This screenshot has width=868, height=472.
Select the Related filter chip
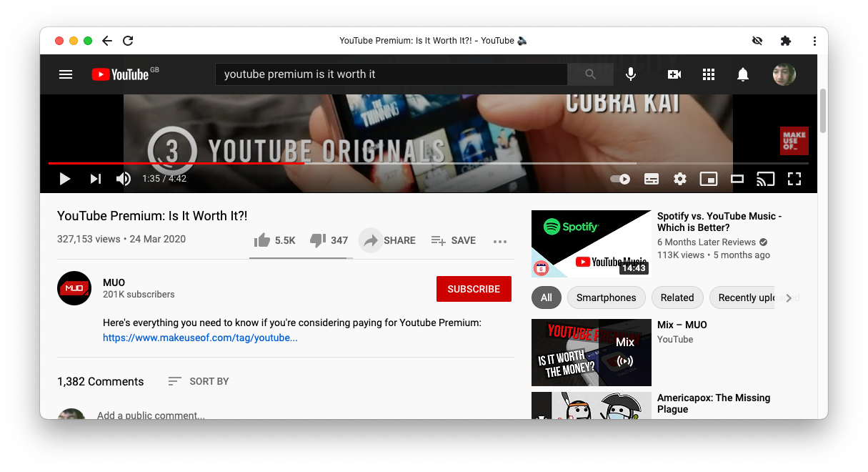[x=677, y=298]
